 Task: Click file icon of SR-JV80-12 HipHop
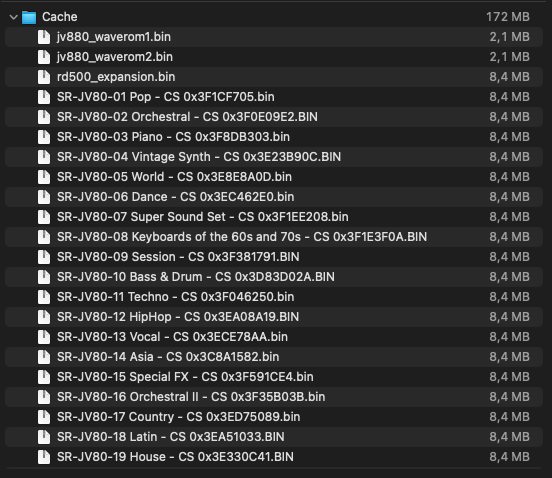pyautogui.click(x=44, y=317)
